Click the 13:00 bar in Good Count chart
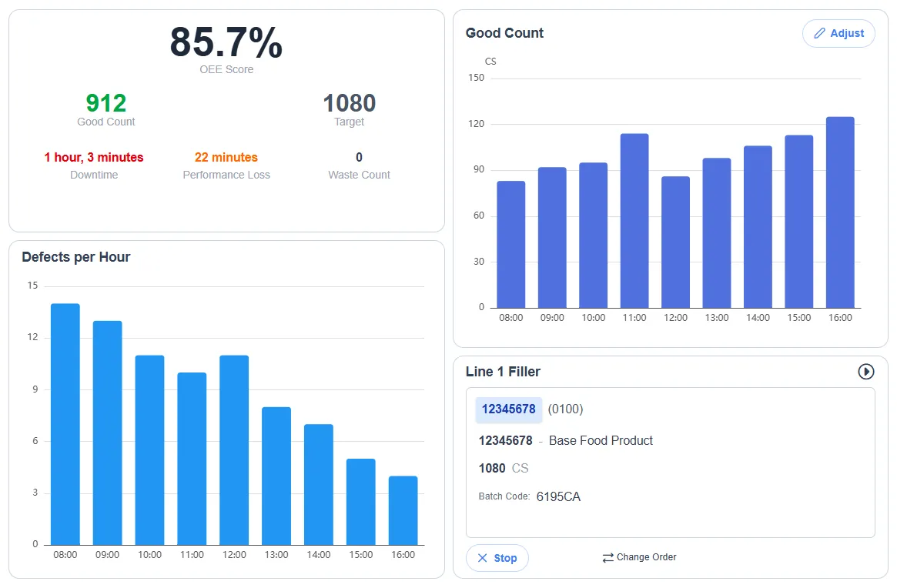The height and width of the screenshot is (588, 897). (717, 232)
